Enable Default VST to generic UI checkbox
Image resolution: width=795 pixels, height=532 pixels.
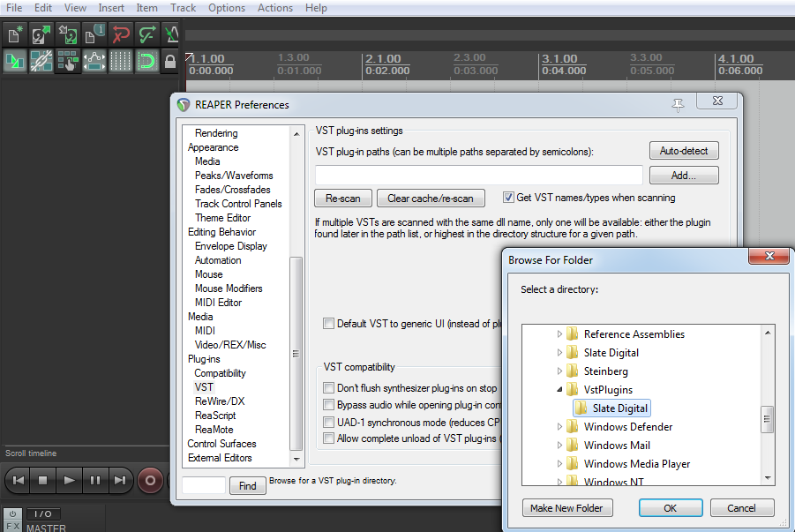click(328, 324)
